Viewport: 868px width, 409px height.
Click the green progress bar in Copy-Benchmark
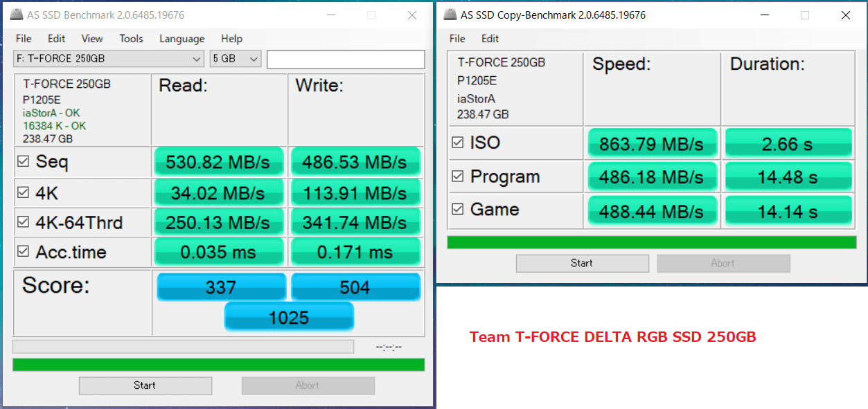(x=652, y=242)
